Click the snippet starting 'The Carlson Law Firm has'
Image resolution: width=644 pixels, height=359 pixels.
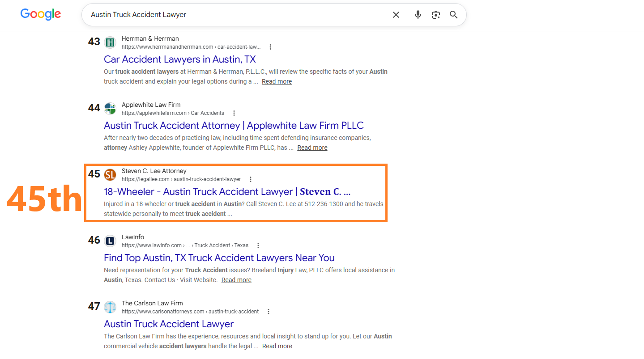[x=248, y=341]
